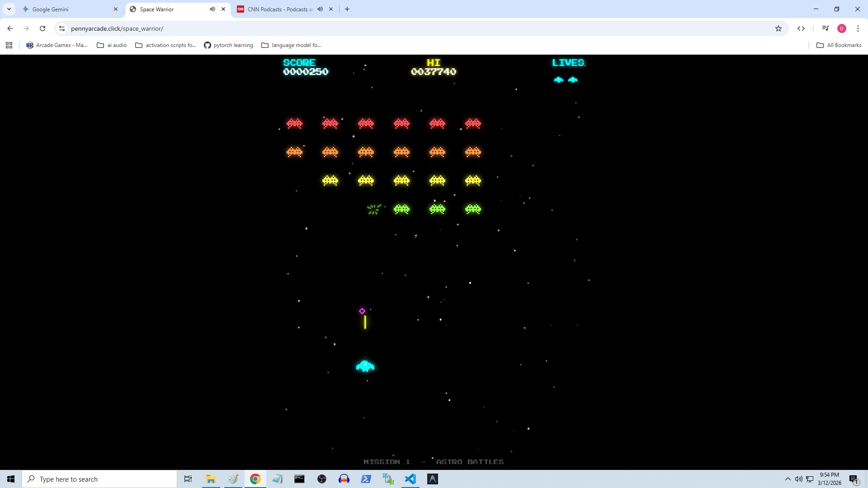Screen dimensions: 868x488
Task: Open the Arcade Games bookmark
Action: pos(57,45)
